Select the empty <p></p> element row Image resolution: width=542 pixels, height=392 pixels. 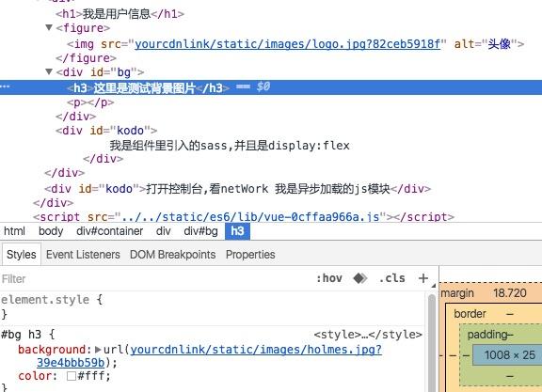90,102
